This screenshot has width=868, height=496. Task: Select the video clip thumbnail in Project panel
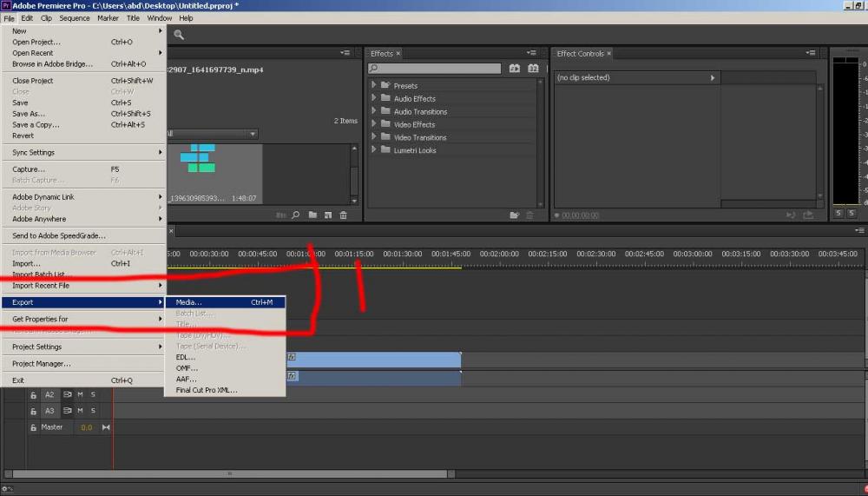click(214, 174)
